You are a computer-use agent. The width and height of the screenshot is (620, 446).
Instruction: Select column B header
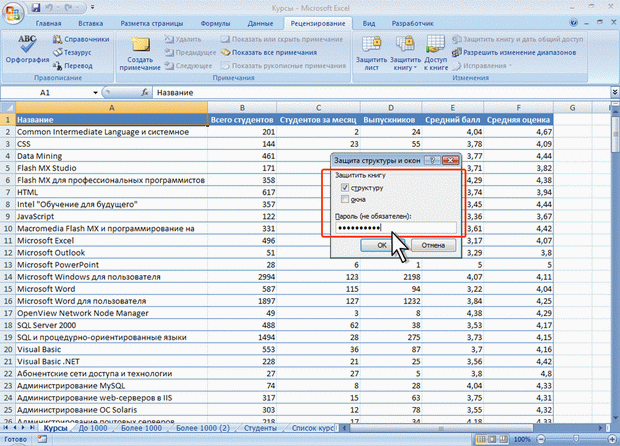[242, 108]
